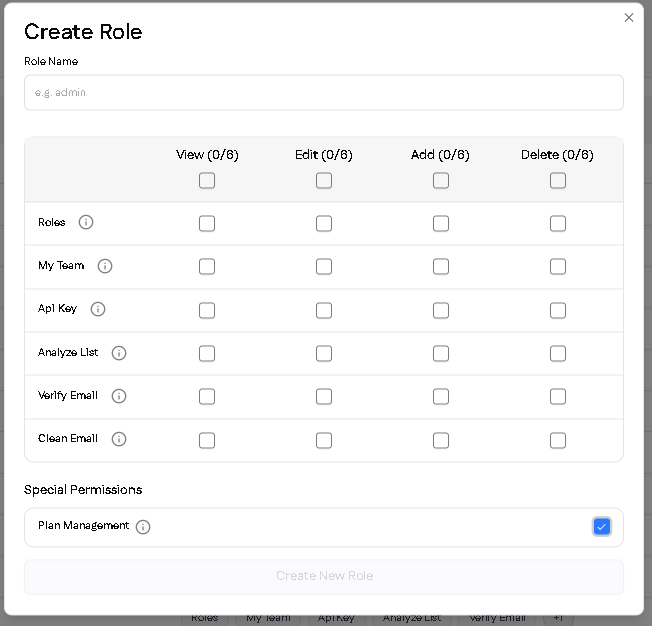652x626 pixels.
Task: Click the Api Key info icon
Action: coord(98,309)
